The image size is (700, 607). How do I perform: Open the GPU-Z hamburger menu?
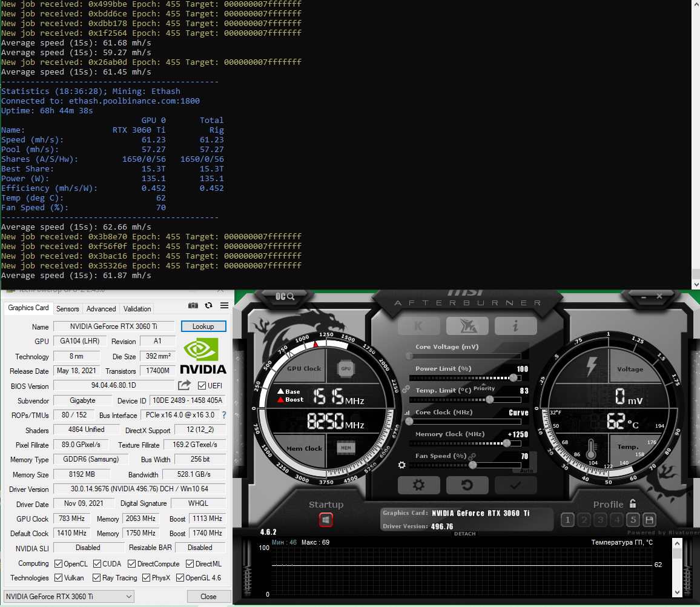225,305
